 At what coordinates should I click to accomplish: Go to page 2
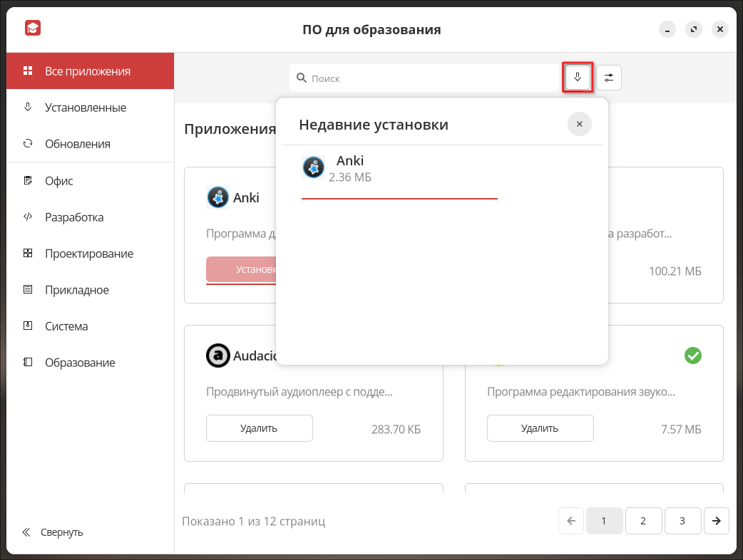pyautogui.click(x=642, y=521)
